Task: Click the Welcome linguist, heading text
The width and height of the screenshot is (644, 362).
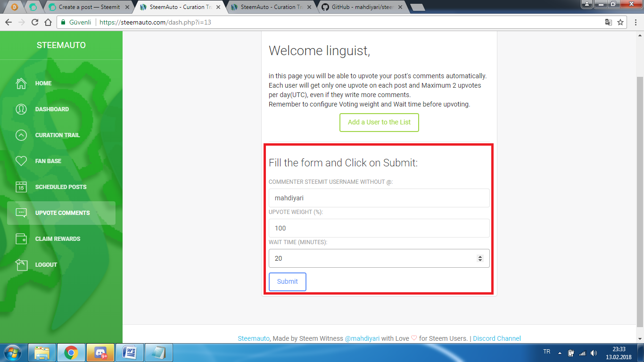Action: coord(319,51)
